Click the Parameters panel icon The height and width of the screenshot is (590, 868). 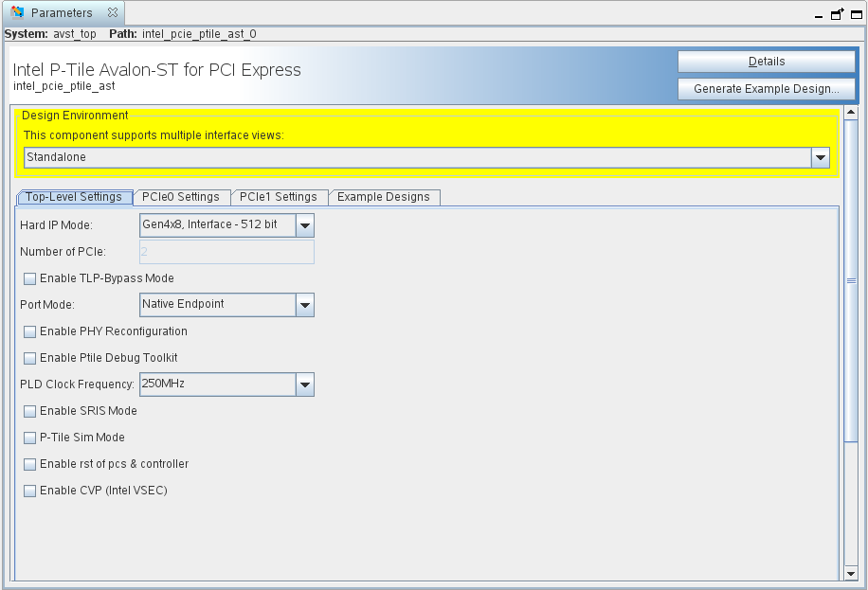17,12
